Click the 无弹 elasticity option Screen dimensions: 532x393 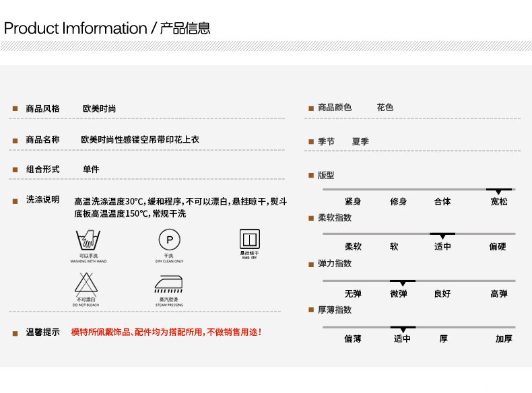(353, 293)
